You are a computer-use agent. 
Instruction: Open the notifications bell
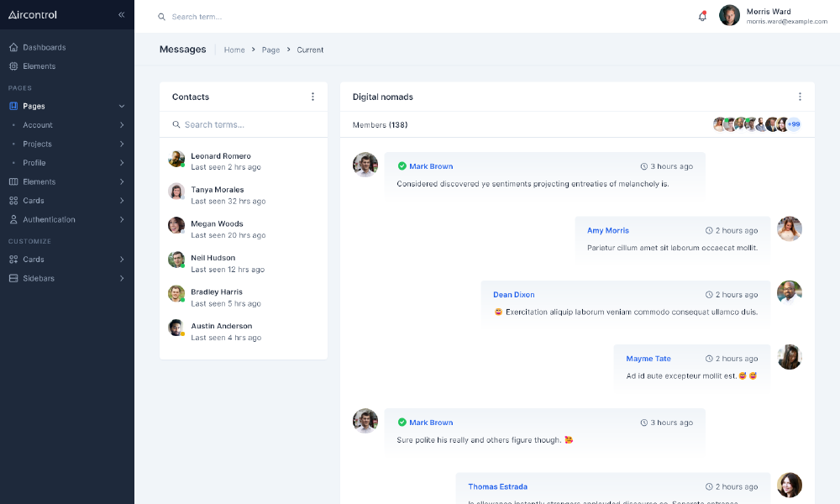pos(702,16)
